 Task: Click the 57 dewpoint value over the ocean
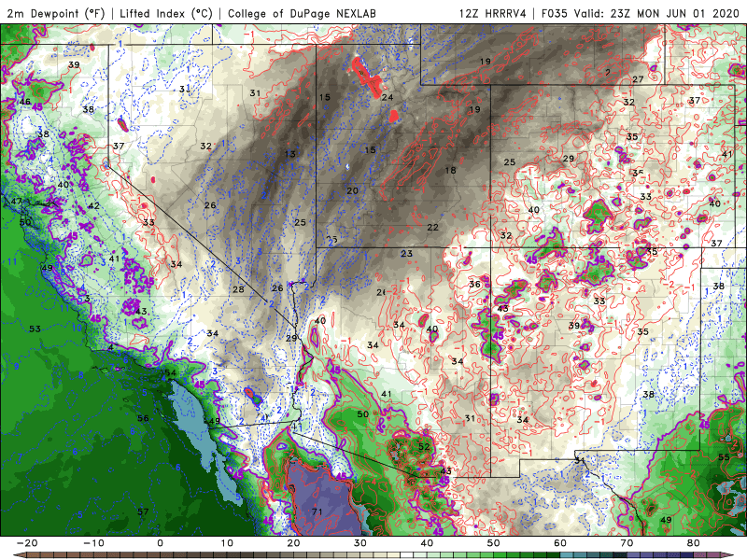[x=143, y=511]
